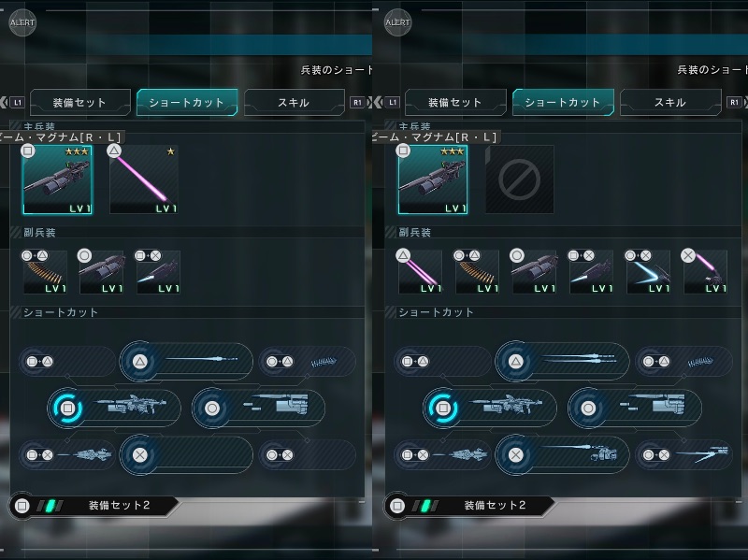
Task: Click ショートカット tab in right panel
Action: (x=563, y=102)
